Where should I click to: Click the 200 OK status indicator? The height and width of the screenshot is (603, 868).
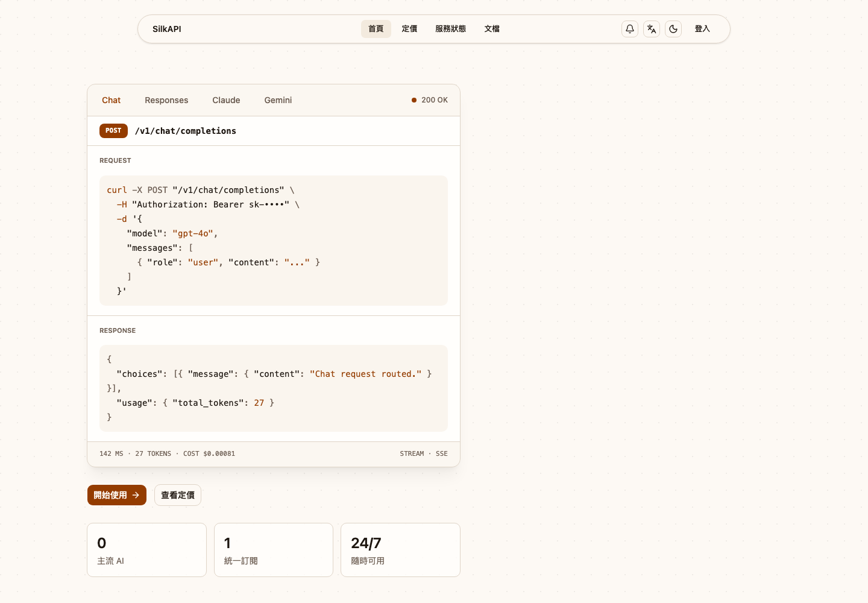[430, 100]
